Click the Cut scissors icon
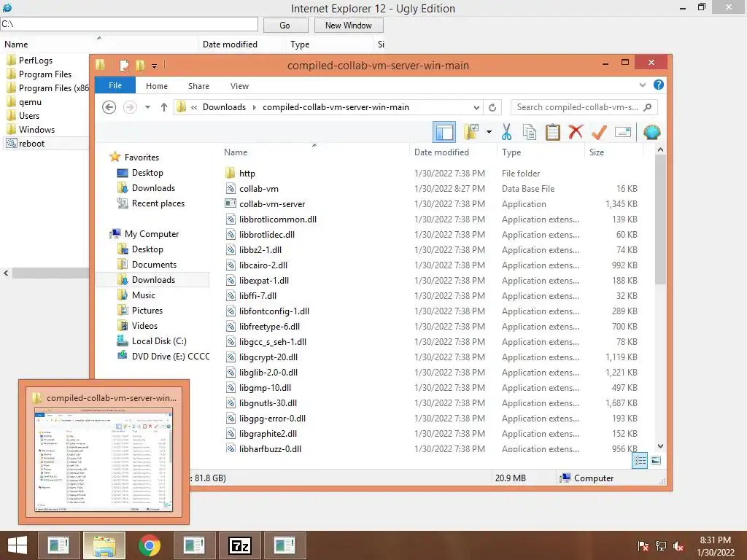Screen dimensions: 747x560 (x=506, y=132)
